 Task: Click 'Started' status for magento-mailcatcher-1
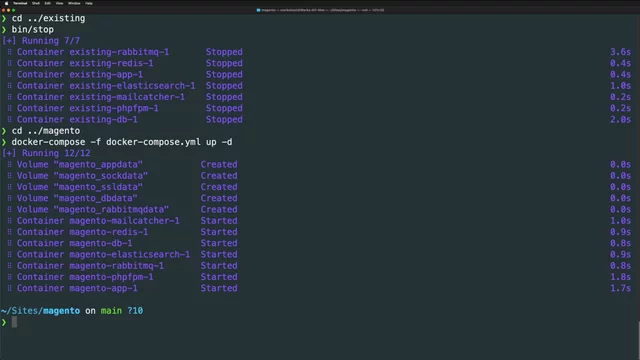click(219, 221)
